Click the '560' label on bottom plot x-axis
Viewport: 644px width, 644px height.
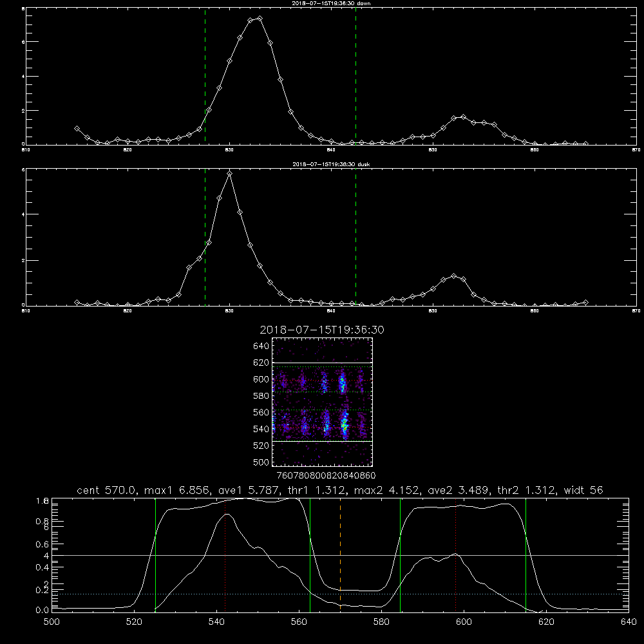click(299, 621)
